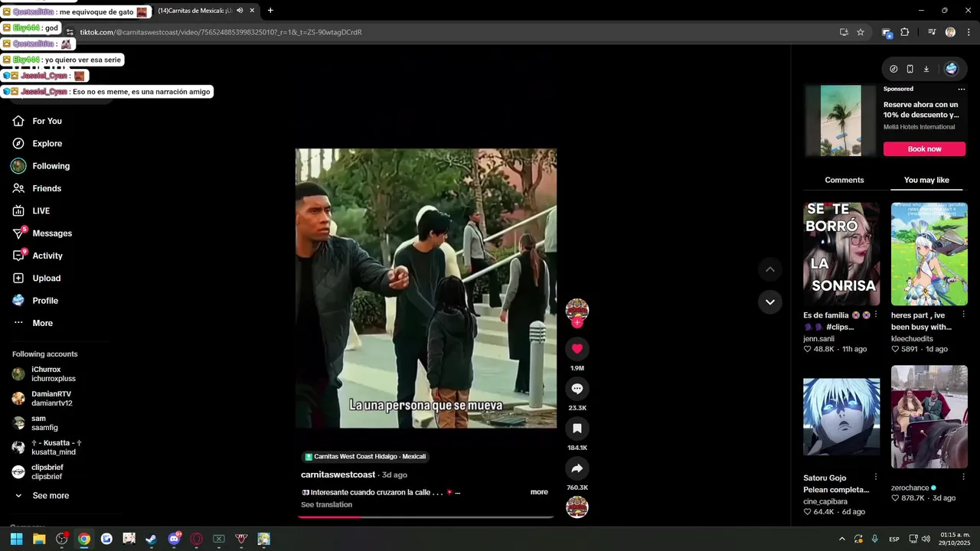Open carnitaswestcoast username link
Viewport: 980px width, 551px height.
tap(338, 475)
